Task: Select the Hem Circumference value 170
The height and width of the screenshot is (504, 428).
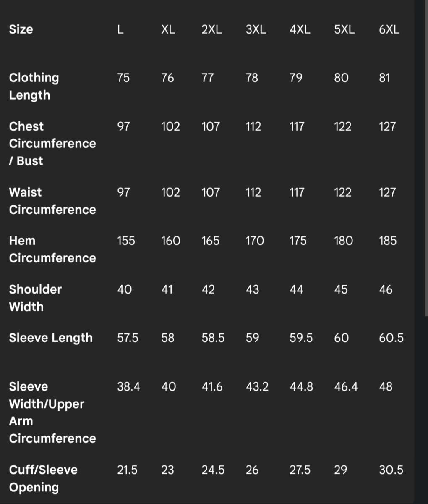Action: pyautogui.click(x=255, y=241)
